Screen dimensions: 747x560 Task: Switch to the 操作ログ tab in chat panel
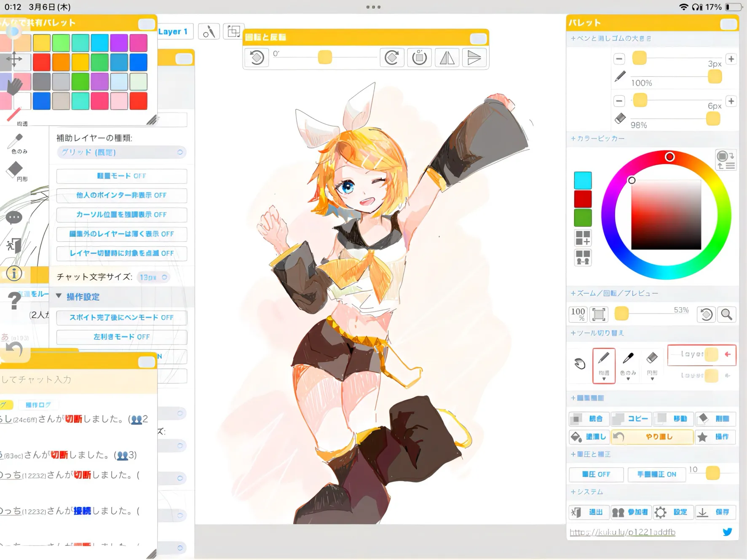[x=38, y=405]
